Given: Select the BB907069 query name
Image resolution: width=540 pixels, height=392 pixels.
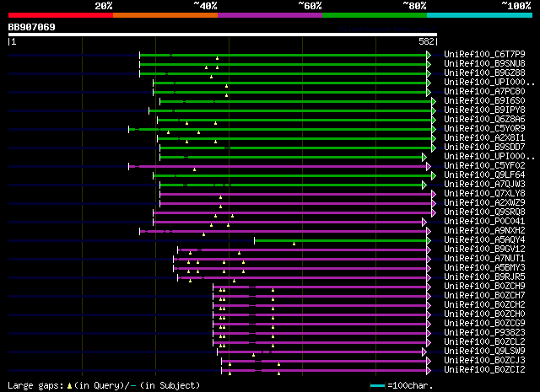Looking at the screenshot, I should [32, 27].
